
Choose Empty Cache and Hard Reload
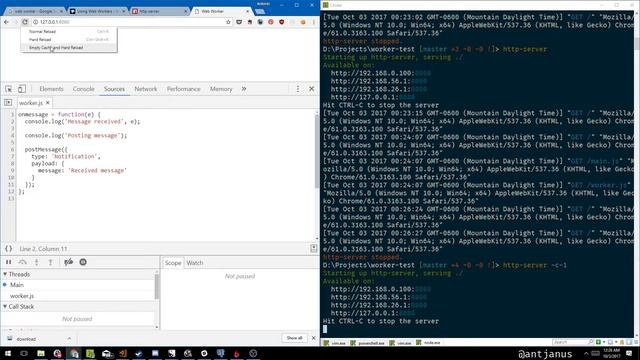click(x=69, y=48)
